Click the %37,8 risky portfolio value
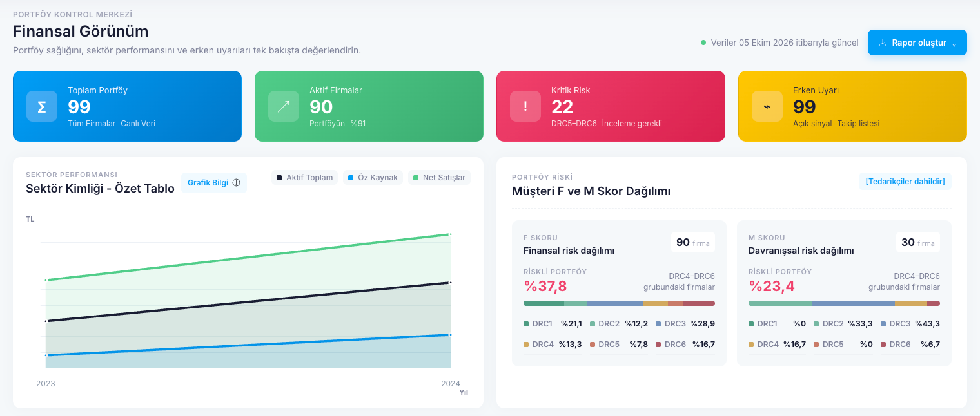 coord(545,286)
